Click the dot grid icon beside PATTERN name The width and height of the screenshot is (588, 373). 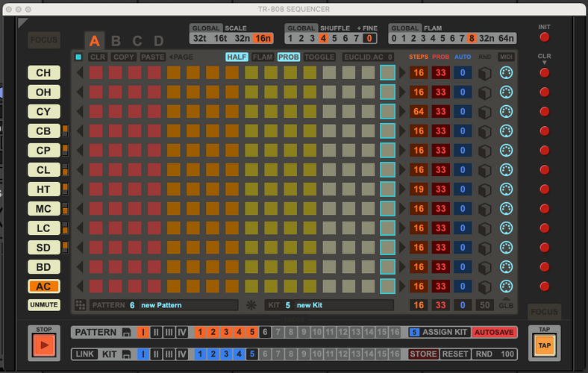point(81,305)
